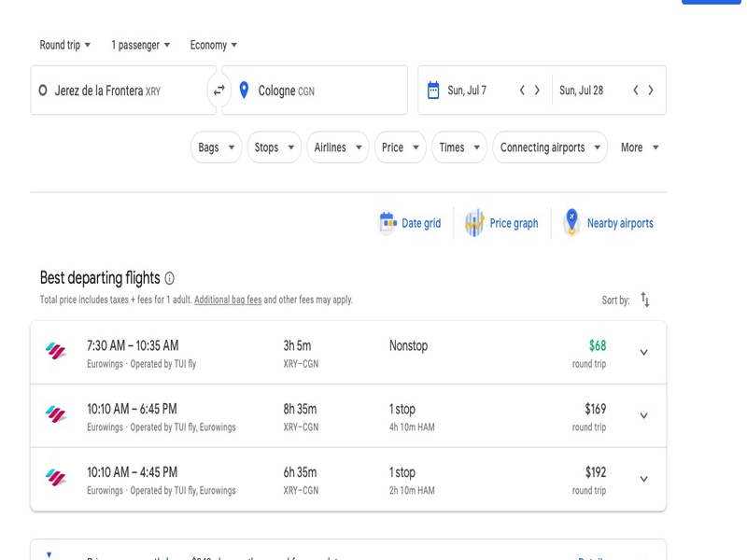This screenshot has height=560, width=747.
Task: Expand the $68 nonstop flight details
Action: click(643, 353)
